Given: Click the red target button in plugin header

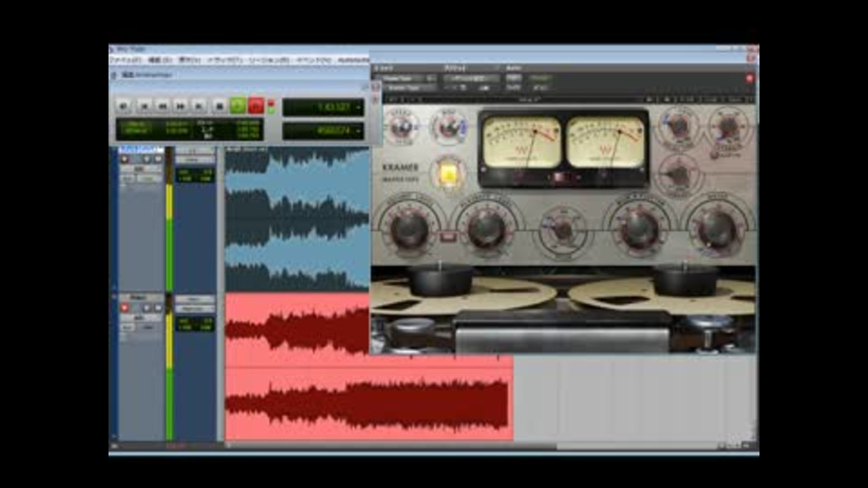Looking at the screenshot, I should click(x=750, y=79).
